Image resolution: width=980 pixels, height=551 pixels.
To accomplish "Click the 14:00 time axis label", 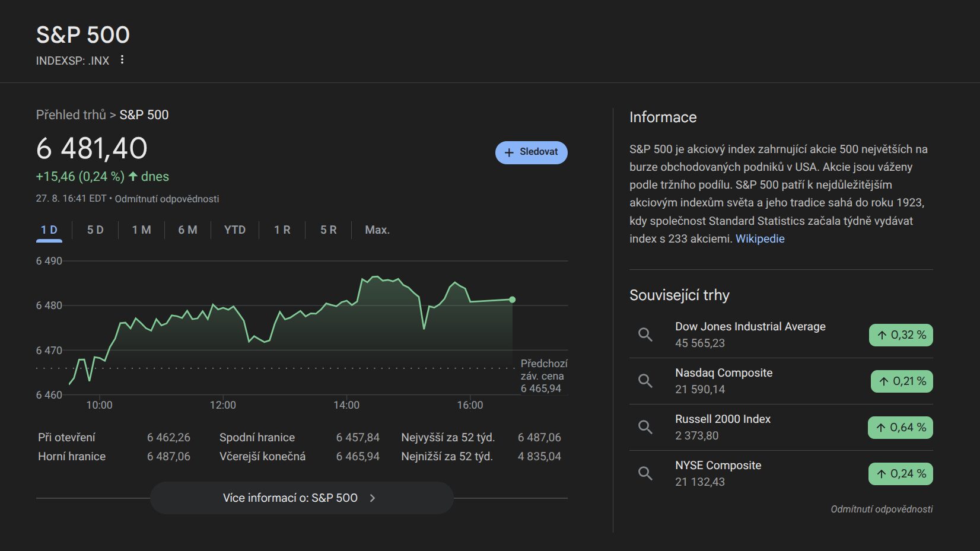I will (346, 405).
